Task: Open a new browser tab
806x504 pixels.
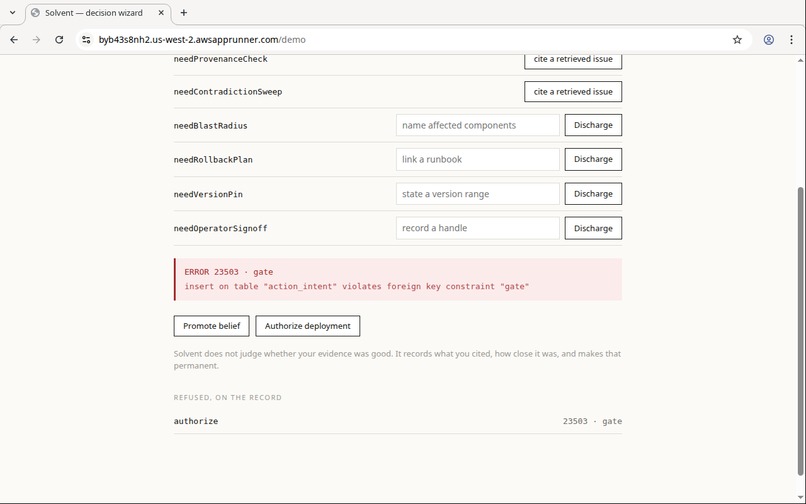Action: tap(184, 13)
